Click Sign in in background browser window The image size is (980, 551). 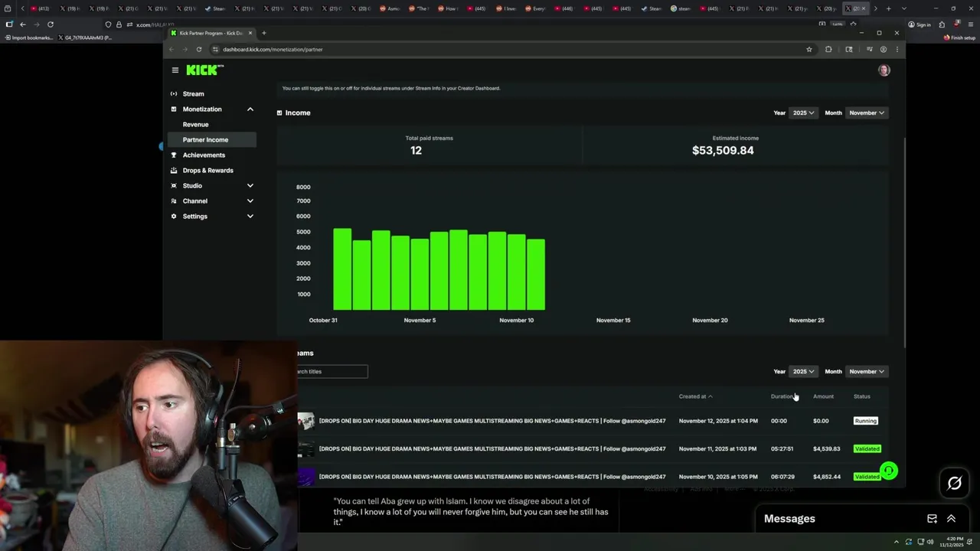(x=919, y=24)
